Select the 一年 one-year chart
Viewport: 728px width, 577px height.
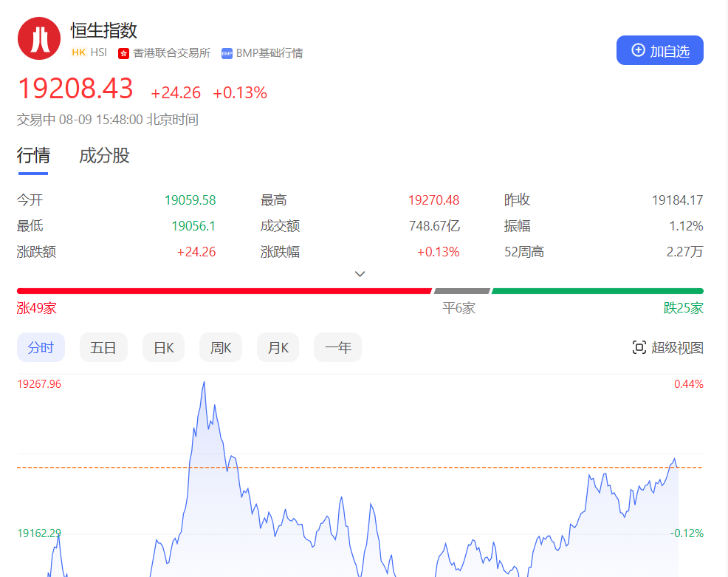point(337,347)
